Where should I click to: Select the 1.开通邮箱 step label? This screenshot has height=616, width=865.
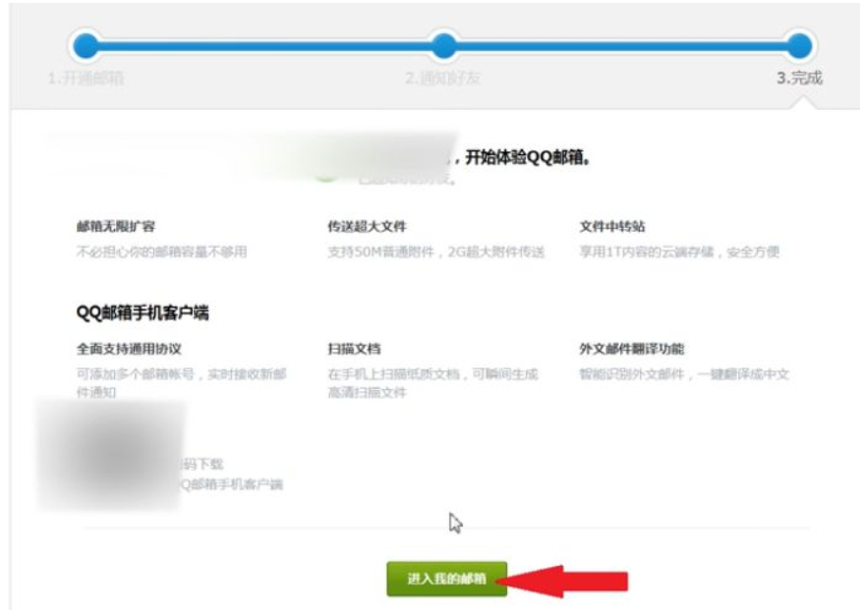[x=86, y=79]
